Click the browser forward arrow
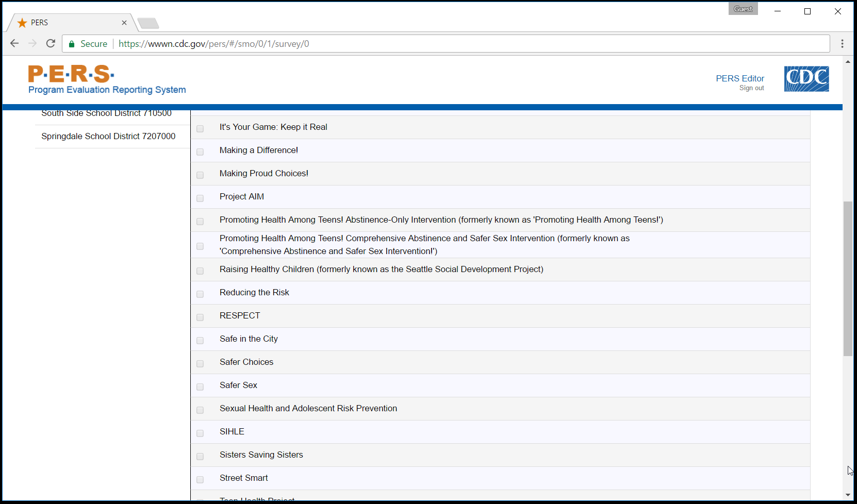Screen dimensions: 857x504 (x=32, y=44)
